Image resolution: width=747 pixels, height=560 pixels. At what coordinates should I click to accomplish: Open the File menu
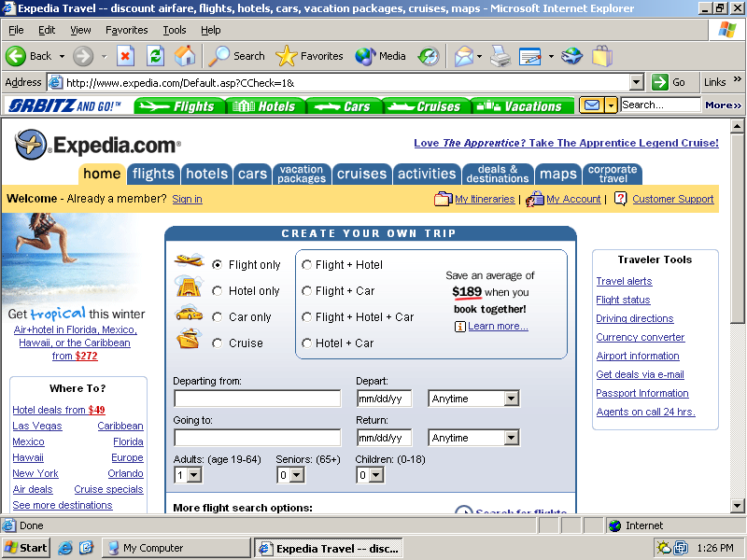(16, 30)
